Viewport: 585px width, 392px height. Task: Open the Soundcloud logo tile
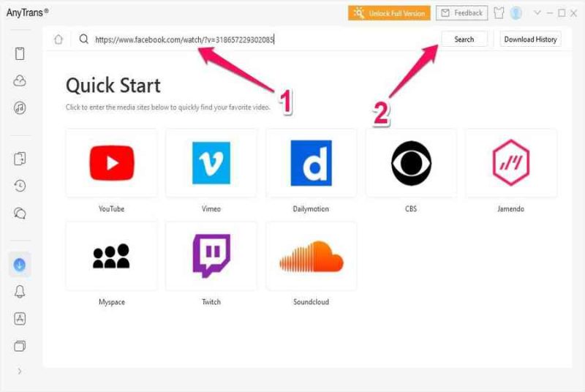click(312, 256)
